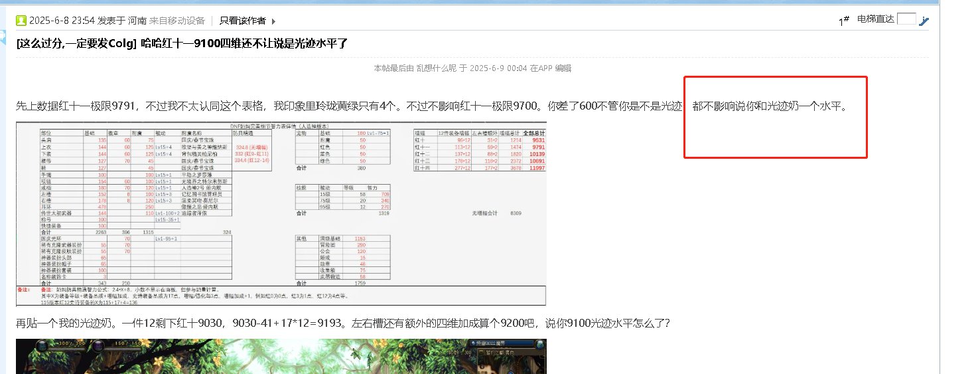This screenshot has height=374, width=980.
Task: Click the text inside the red highlighted box
Action: pos(770,106)
